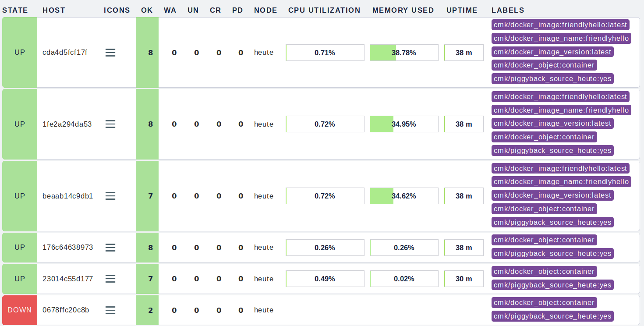Image resolution: width=644 pixels, height=326 pixels.
Task: Open label cmk/piggyback_source_heute:yes on the DOWN host
Action: pos(552,315)
